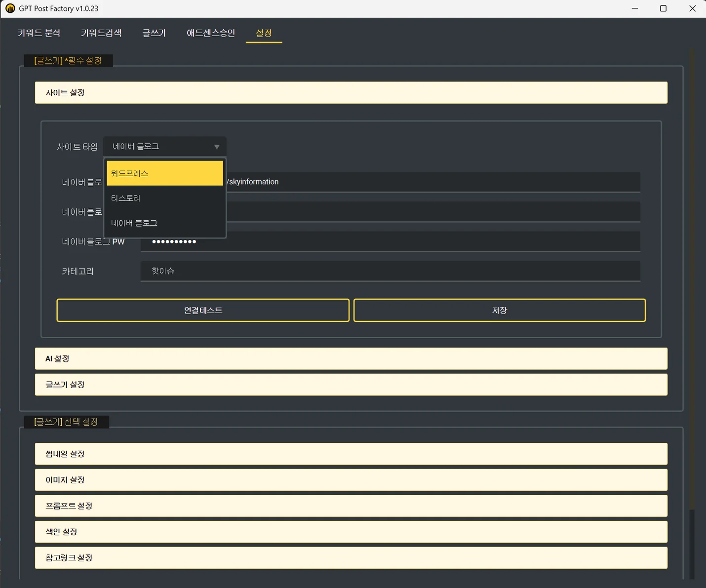Select the 설정 tab
The height and width of the screenshot is (588, 706).
tap(264, 33)
